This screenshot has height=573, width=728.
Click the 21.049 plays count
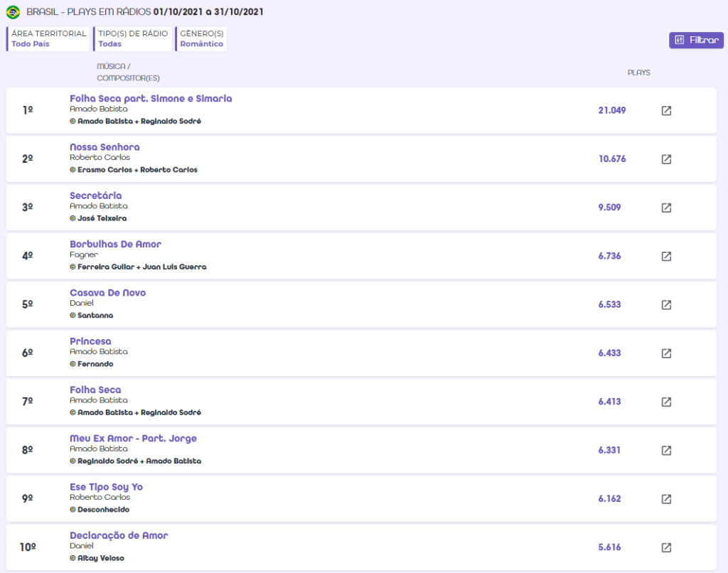611,110
